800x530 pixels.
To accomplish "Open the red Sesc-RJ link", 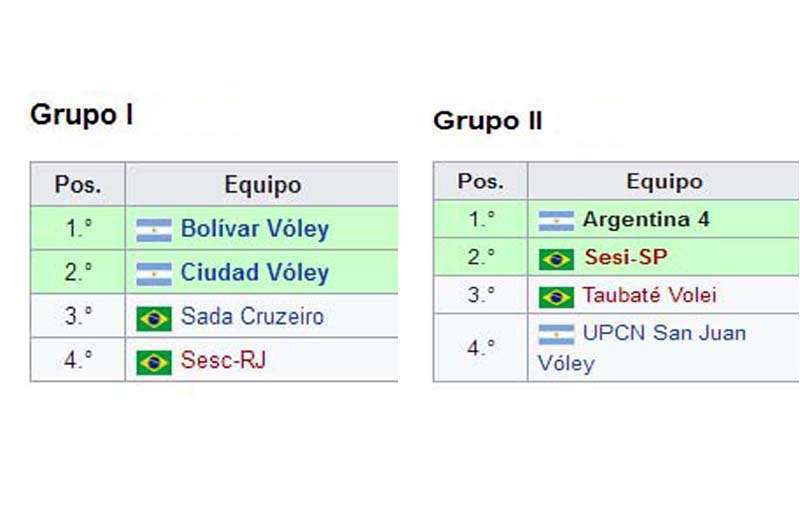I will (x=223, y=360).
